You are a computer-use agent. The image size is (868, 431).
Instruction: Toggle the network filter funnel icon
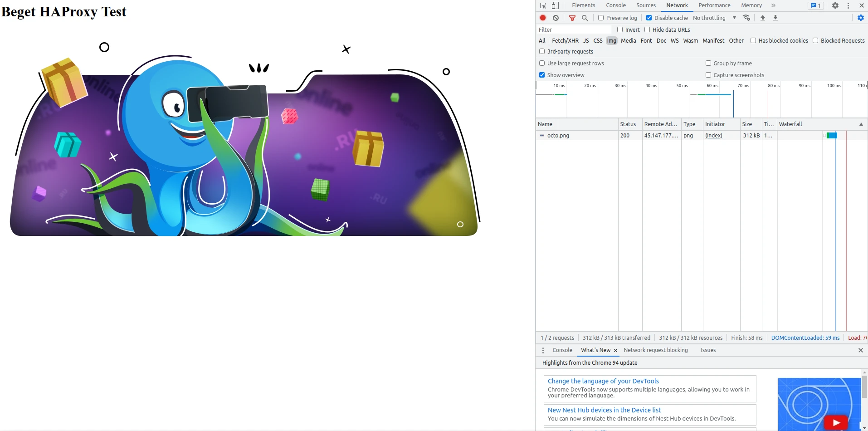572,18
